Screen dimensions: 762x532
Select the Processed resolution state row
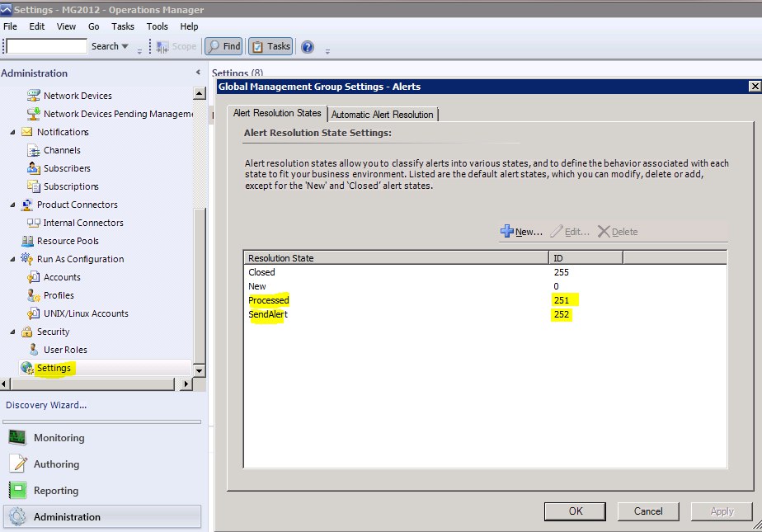(x=485, y=300)
